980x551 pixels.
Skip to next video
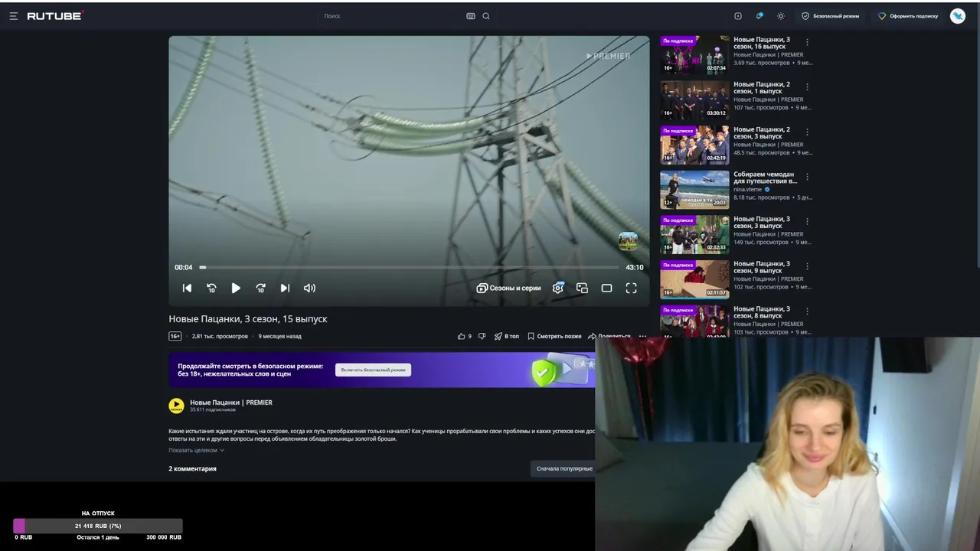click(x=285, y=288)
